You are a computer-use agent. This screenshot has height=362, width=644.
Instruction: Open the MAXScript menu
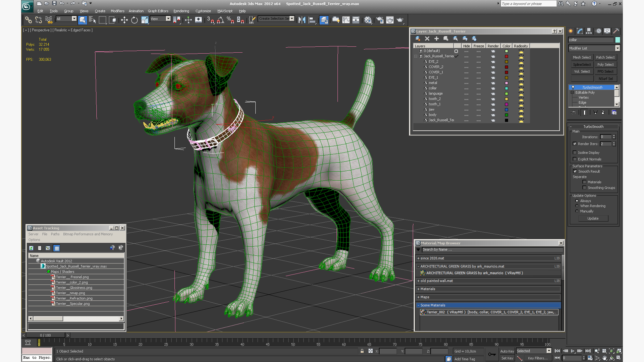tap(225, 11)
